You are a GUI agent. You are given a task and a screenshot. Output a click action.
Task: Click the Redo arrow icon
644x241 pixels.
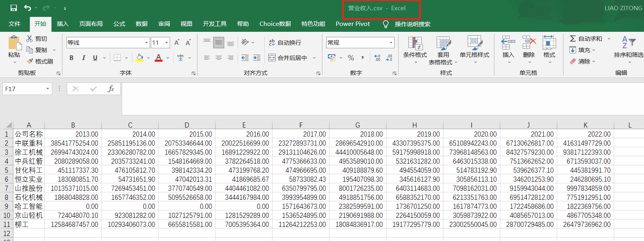pyautogui.click(x=46, y=8)
